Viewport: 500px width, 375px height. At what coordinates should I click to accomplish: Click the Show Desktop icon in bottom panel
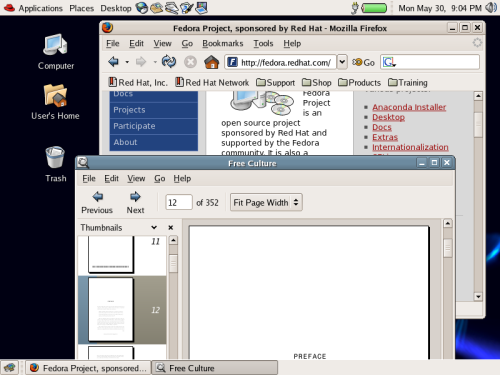(9, 368)
